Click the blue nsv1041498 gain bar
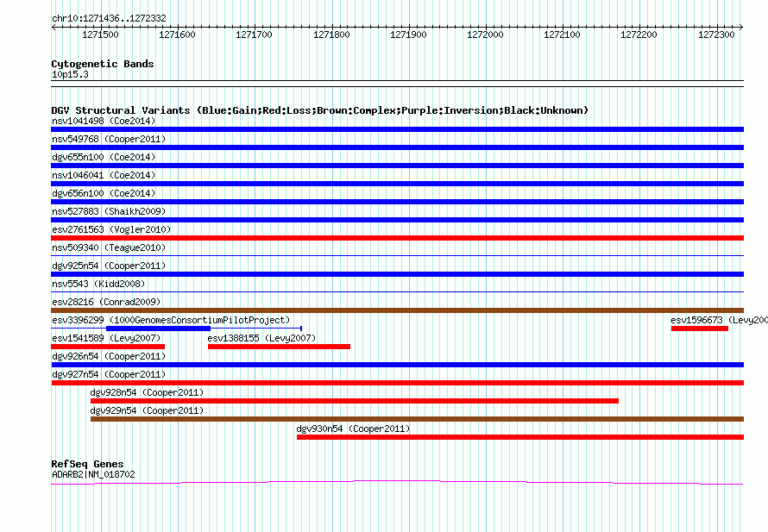This screenshot has height=532, width=768. pos(397,129)
